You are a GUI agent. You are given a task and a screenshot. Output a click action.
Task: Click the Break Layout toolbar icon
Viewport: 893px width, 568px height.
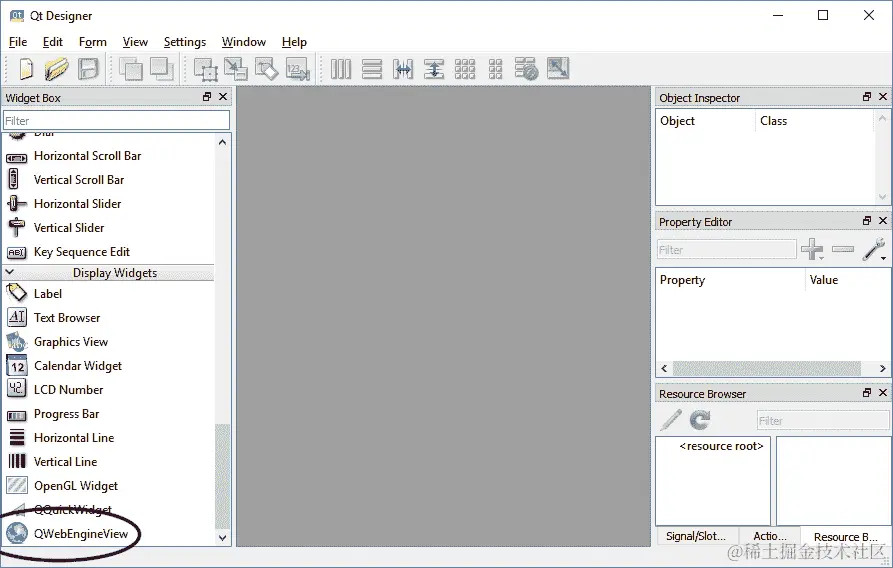(526, 69)
